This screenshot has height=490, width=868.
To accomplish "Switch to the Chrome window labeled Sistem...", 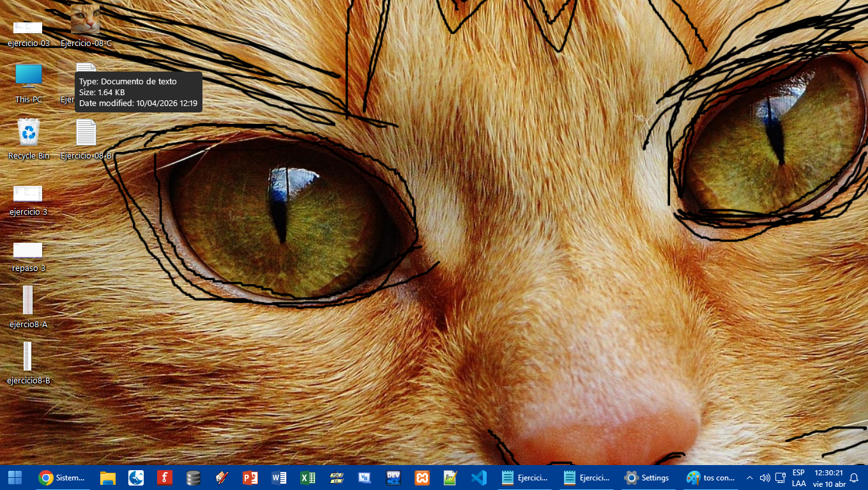I will (62, 477).
